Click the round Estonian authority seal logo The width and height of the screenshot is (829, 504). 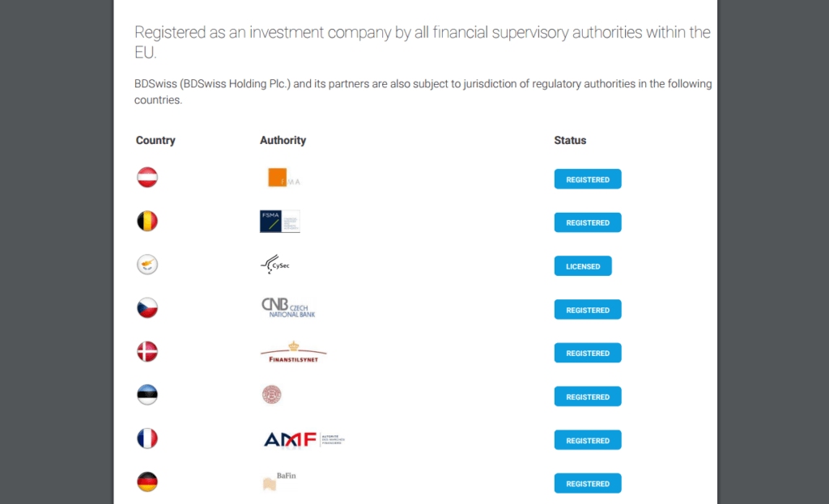pyautogui.click(x=272, y=395)
